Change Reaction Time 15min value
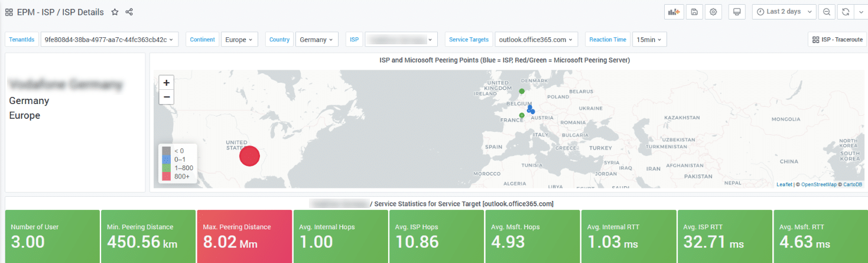 click(649, 40)
